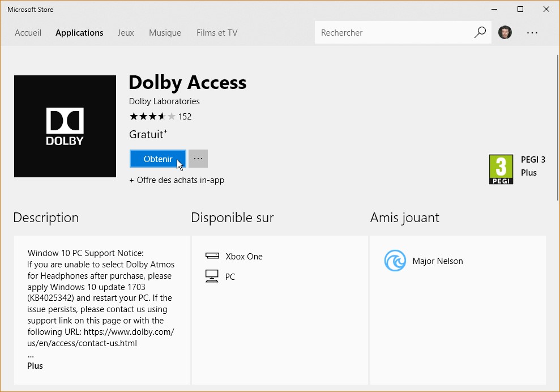This screenshot has width=560, height=392.
Task: Select the Films et TV tab
Action: point(217,33)
